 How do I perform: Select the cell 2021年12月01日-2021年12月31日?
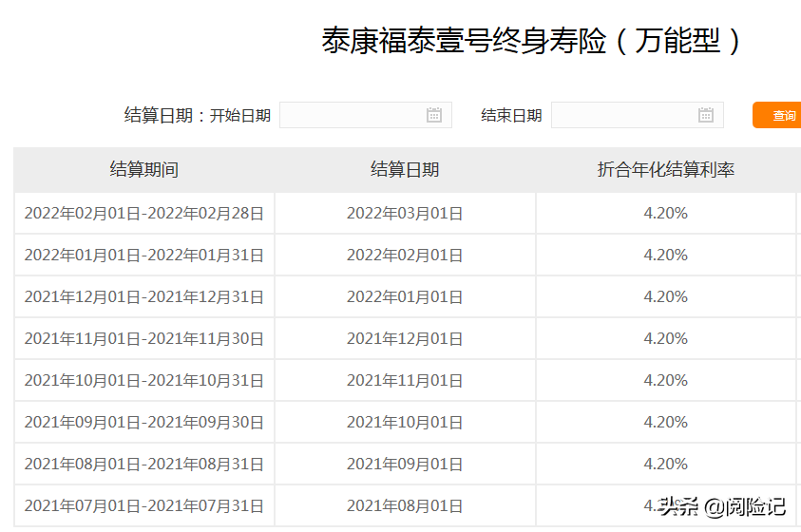pyautogui.click(x=144, y=297)
